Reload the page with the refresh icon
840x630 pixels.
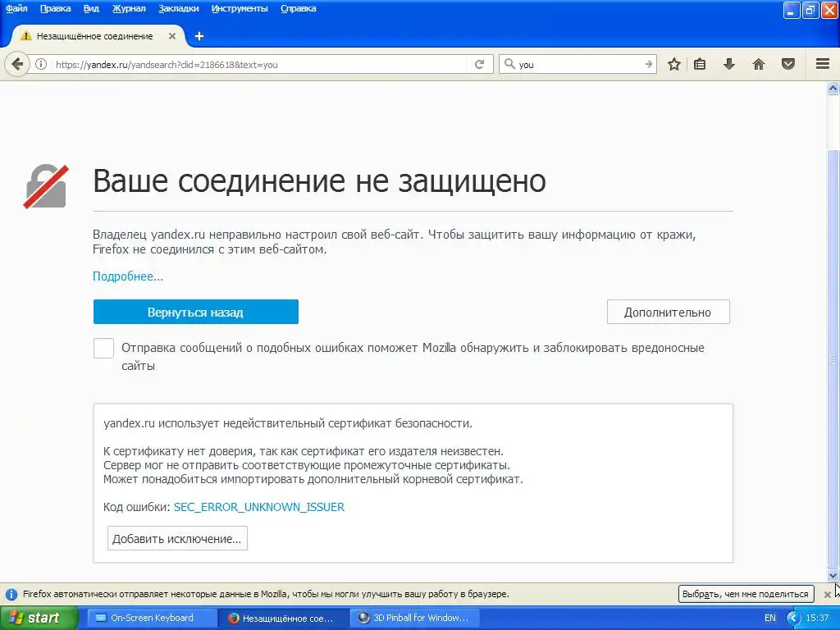tap(479, 65)
